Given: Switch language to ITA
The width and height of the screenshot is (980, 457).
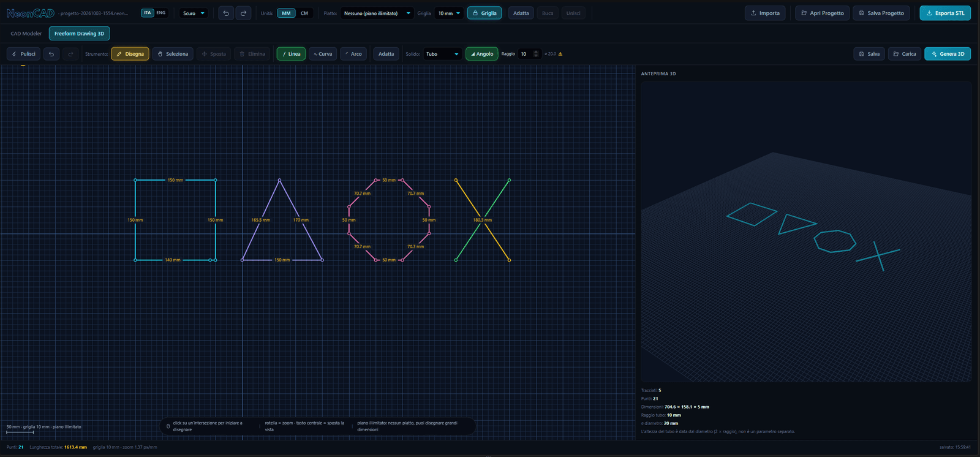Looking at the screenshot, I should (x=148, y=13).
